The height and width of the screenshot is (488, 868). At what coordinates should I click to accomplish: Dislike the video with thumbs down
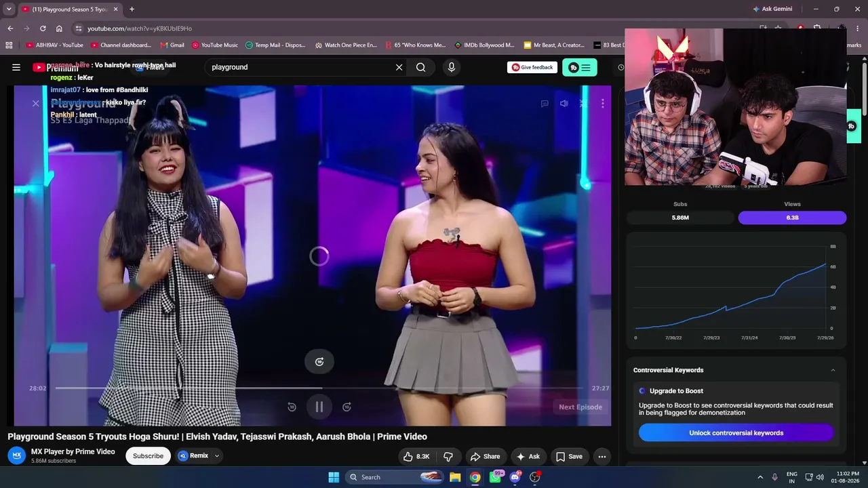click(448, 456)
